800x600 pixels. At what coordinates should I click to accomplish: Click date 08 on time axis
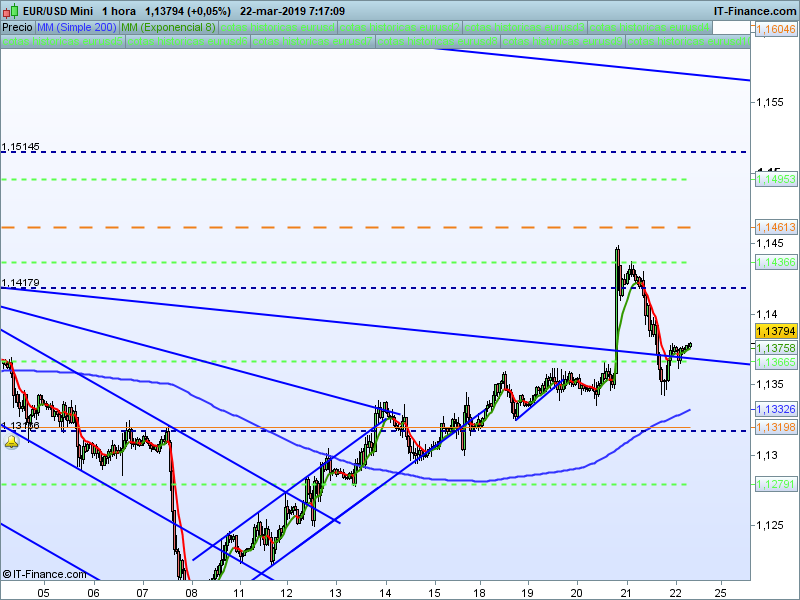[x=191, y=592]
